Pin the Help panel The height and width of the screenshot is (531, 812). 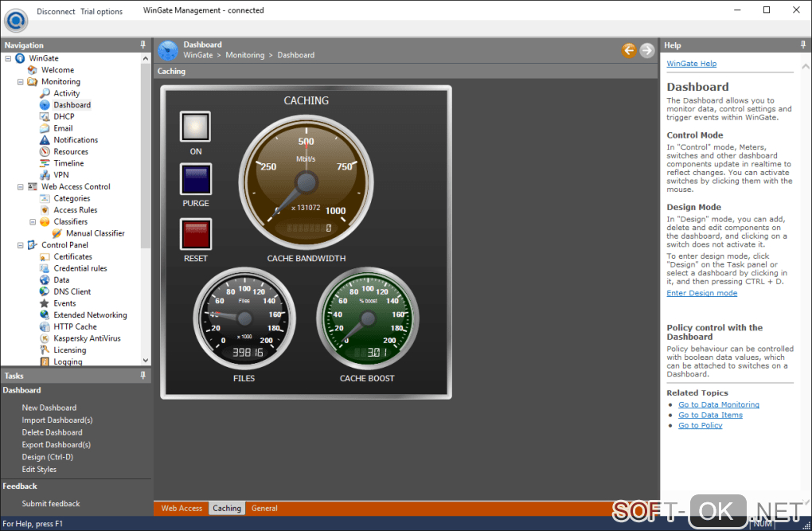803,45
